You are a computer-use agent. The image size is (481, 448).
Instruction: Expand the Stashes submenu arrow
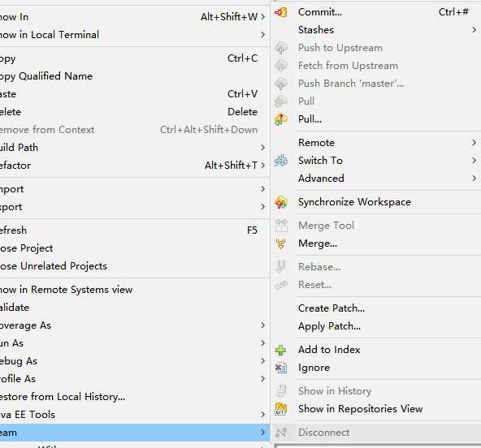(x=474, y=30)
